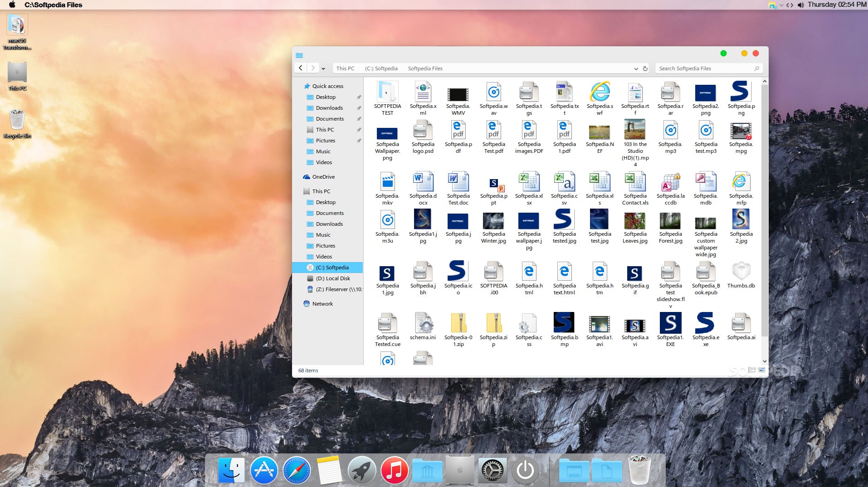
Task: Open the Launchpad rocket icon in dock
Action: point(361,470)
